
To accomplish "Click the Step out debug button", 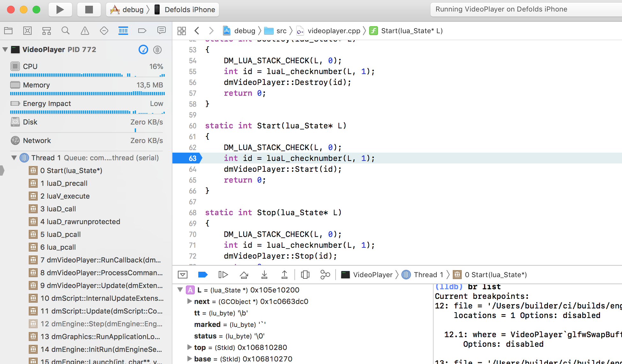I will 284,275.
